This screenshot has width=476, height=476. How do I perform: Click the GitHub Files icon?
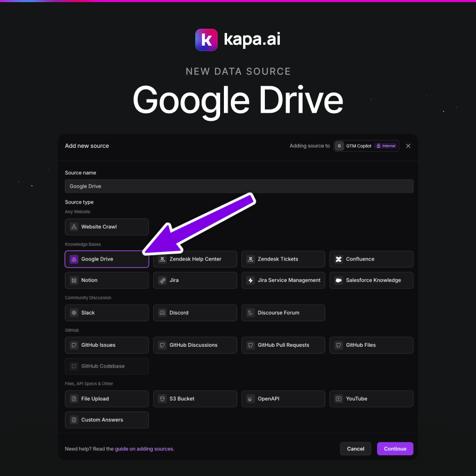coord(338,345)
